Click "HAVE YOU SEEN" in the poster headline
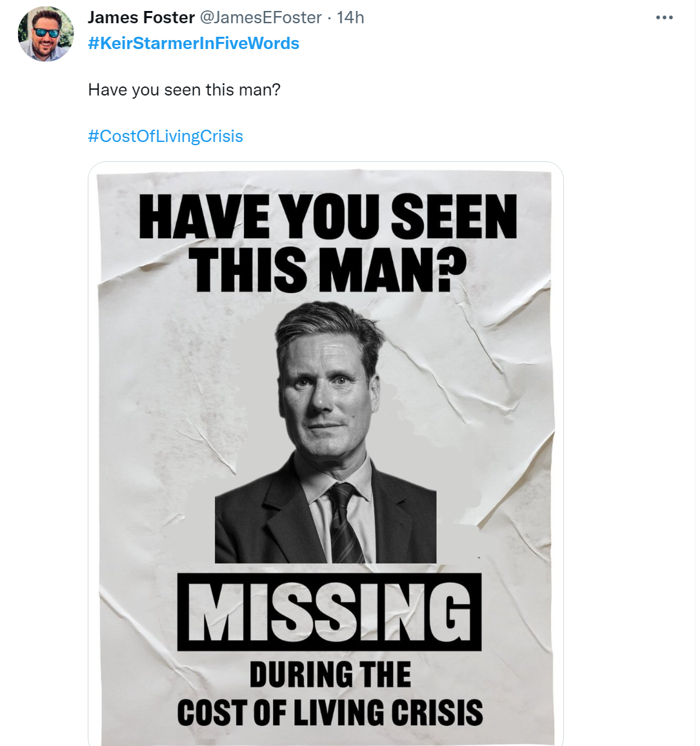Screen dimensions: 700x746 (328, 216)
